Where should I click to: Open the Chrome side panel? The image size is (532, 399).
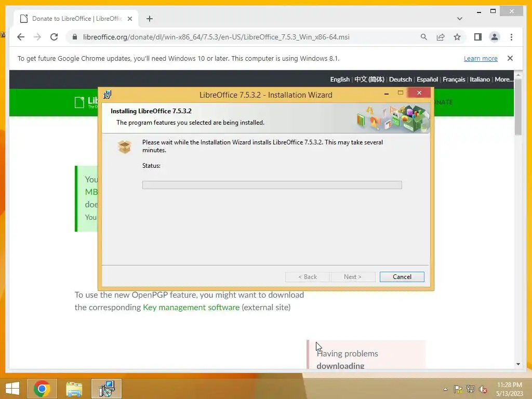(x=478, y=37)
